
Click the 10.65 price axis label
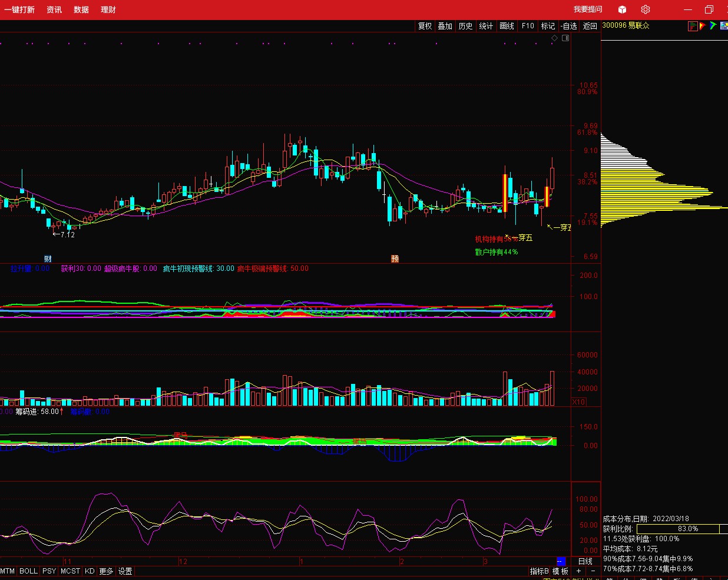(x=588, y=85)
